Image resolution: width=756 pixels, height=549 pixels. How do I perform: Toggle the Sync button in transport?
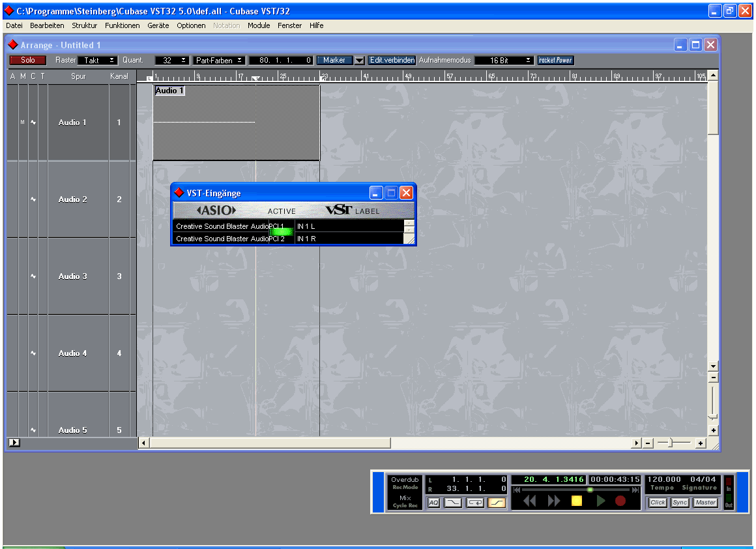click(680, 503)
